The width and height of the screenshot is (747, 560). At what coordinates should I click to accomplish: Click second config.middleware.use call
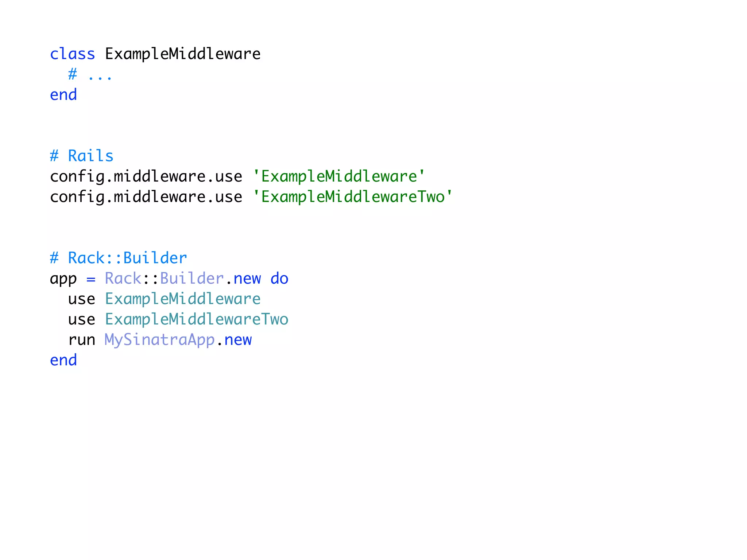tap(146, 197)
